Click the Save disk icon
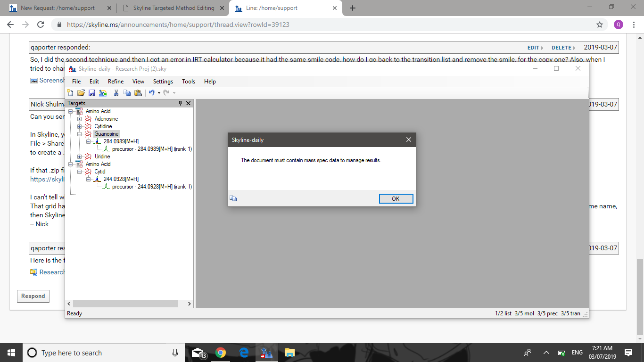This screenshot has width=644, height=362. coord(92,93)
